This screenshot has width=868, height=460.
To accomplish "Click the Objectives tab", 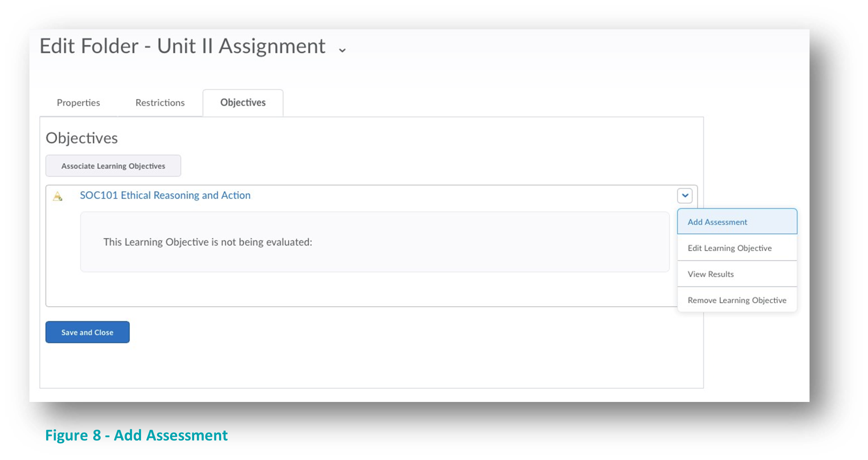I will pos(242,102).
